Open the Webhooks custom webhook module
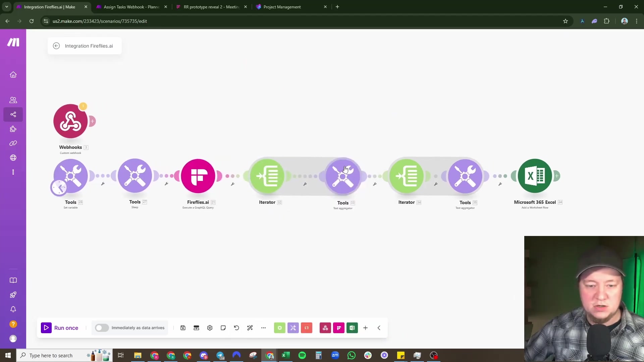The width and height of the screenshot is (644, 362). pyautogui.click(x=70, y=121)
